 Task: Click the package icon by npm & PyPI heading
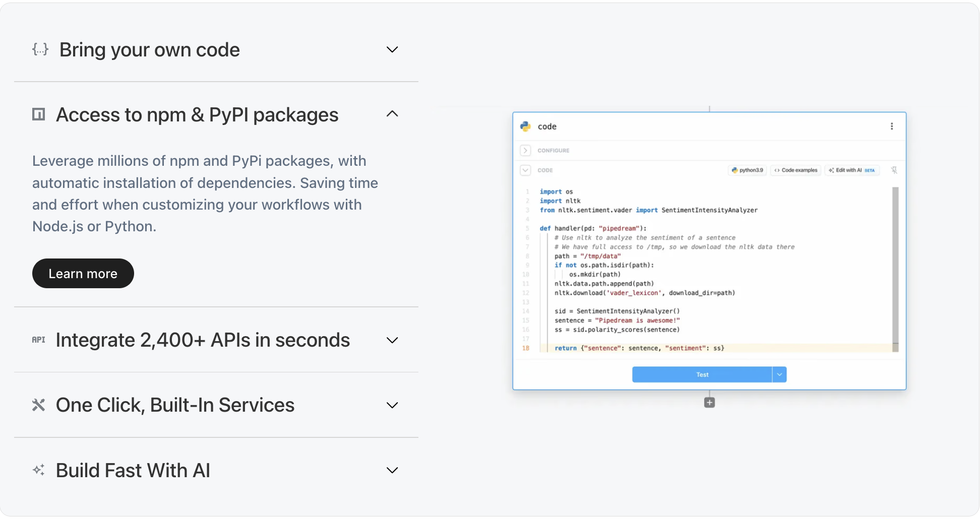tap(39, 114)
